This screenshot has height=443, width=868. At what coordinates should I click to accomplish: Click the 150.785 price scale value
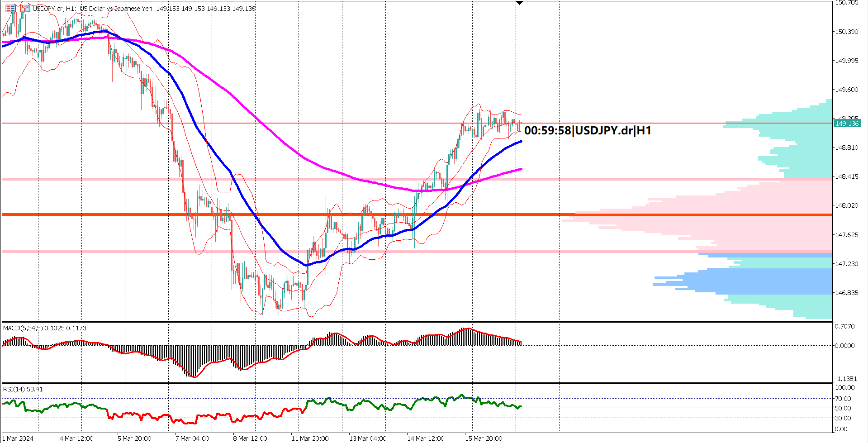(848, 3)
